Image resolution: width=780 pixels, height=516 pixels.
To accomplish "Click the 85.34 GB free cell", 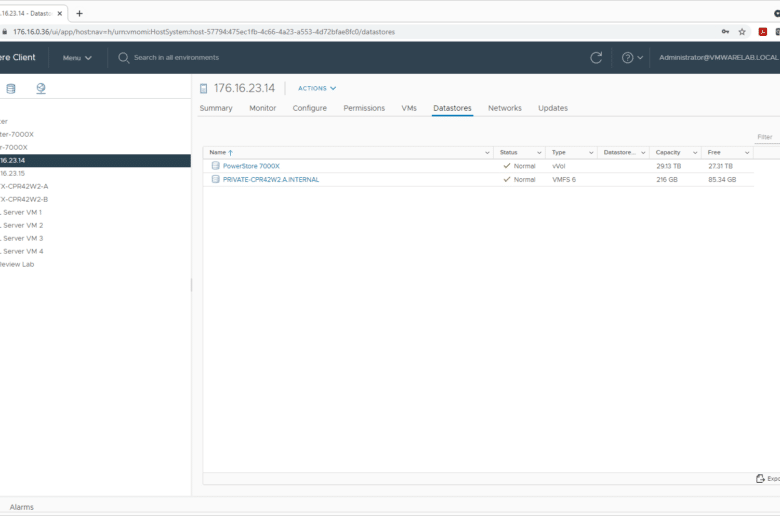I will pos(722,179).
